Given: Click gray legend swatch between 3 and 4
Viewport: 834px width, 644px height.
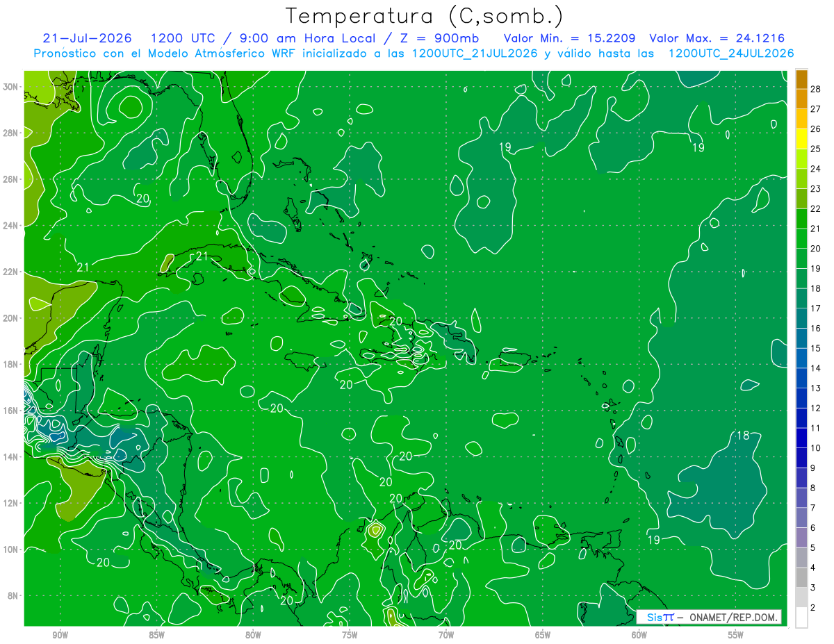Looking at the screenshot, I should [801, 578].
